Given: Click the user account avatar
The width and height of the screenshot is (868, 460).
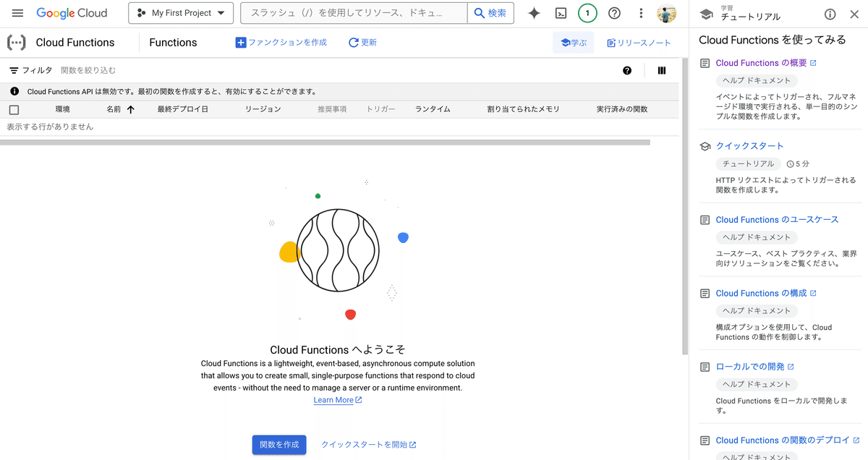Looking at the screenshot, I should click(666, 13).
